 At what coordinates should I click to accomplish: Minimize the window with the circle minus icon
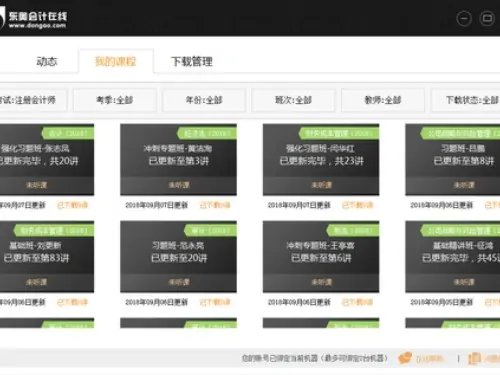tap(464, 18)
